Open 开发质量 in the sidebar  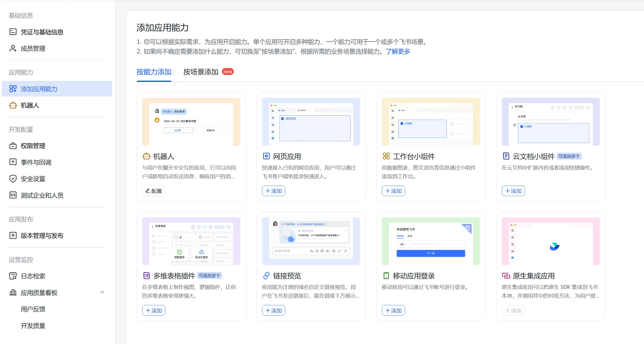(x=33, y=326)
